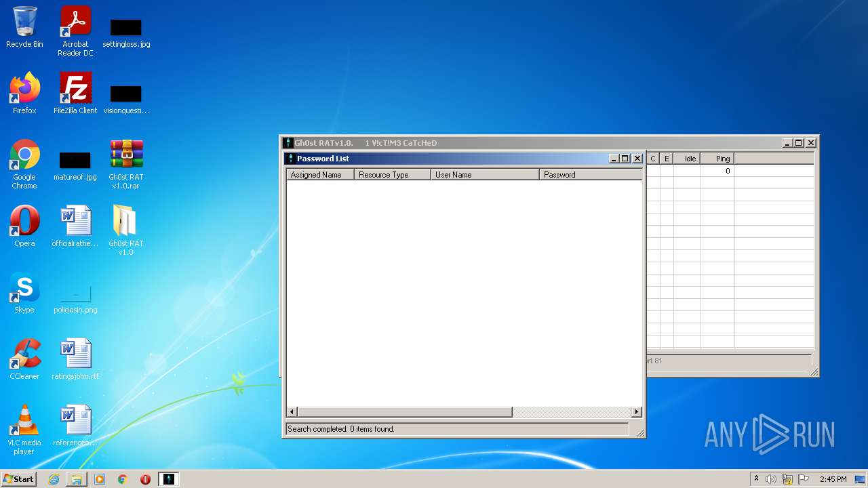The width and height of the screenshot is (868, 488).
Task: Open Chrome from the taskbar
Action: [x=123, y=479]
